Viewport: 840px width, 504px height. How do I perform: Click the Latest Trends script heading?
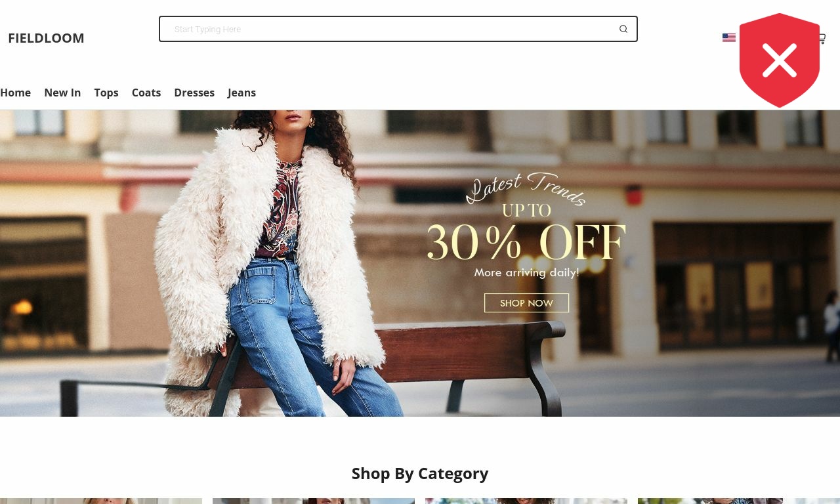526,188
